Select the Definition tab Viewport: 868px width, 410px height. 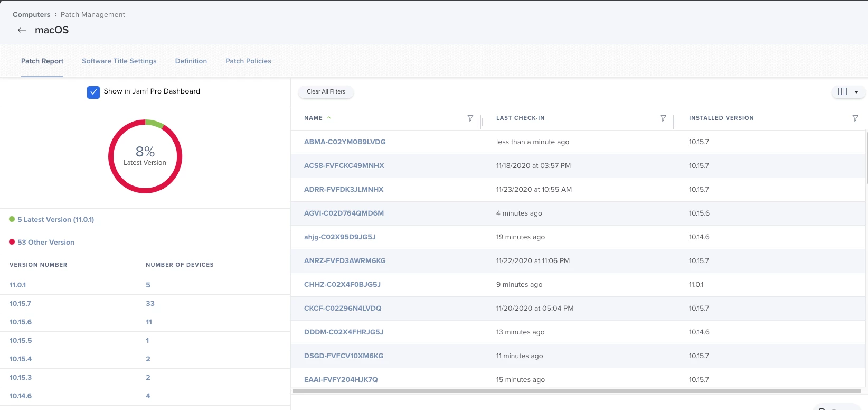[191, 61]
